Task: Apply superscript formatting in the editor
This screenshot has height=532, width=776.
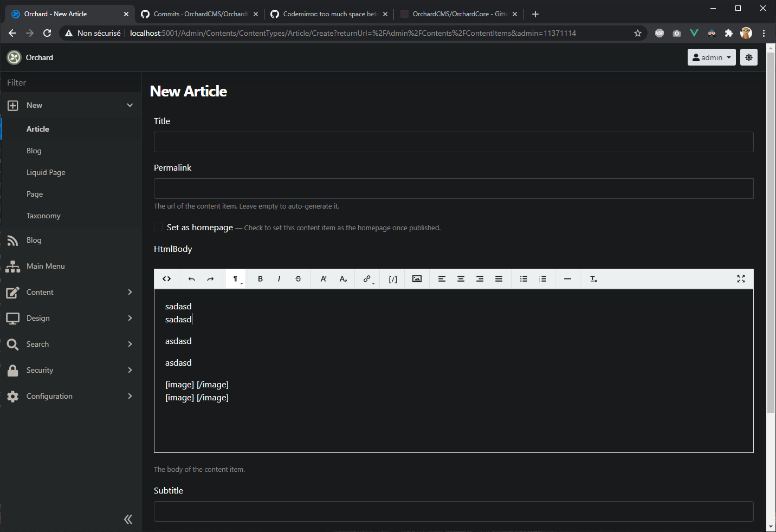Action: [323, 278]
